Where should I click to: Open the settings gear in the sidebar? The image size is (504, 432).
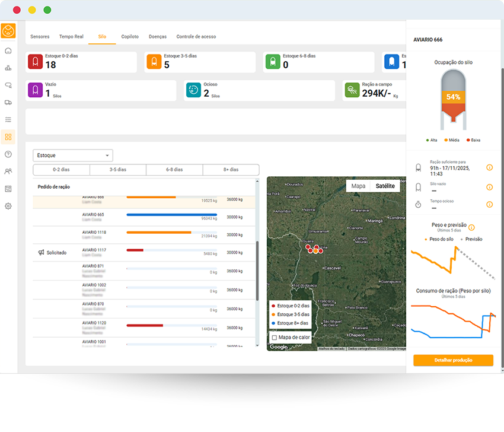8,206
